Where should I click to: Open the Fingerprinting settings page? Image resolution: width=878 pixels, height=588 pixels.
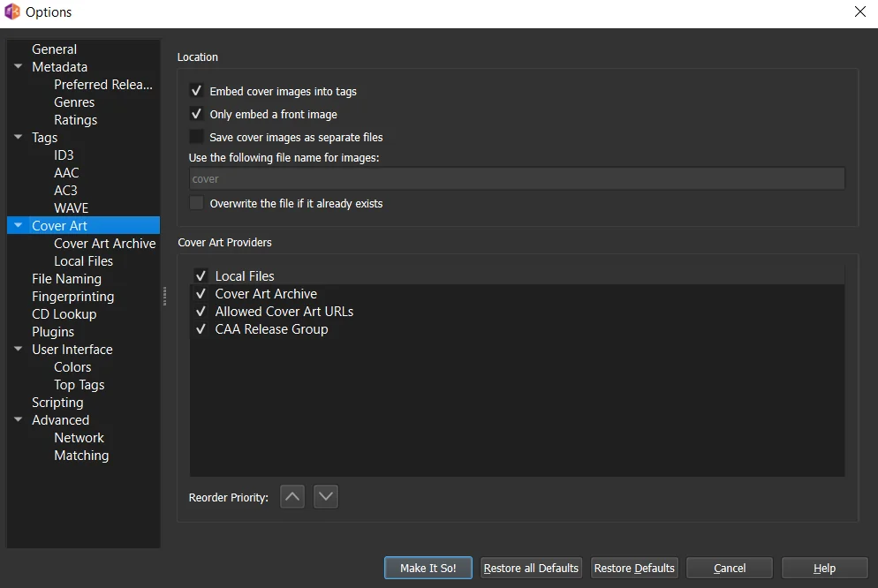72,296
